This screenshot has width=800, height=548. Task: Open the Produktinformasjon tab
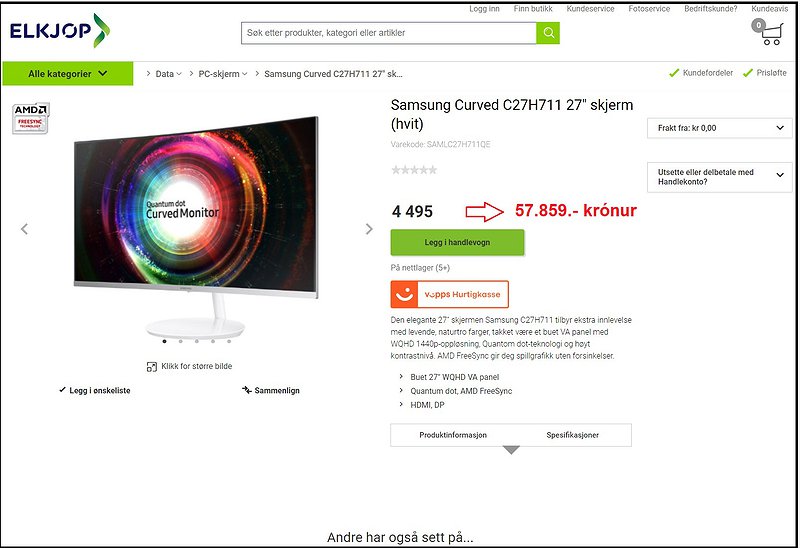(453, 435)
